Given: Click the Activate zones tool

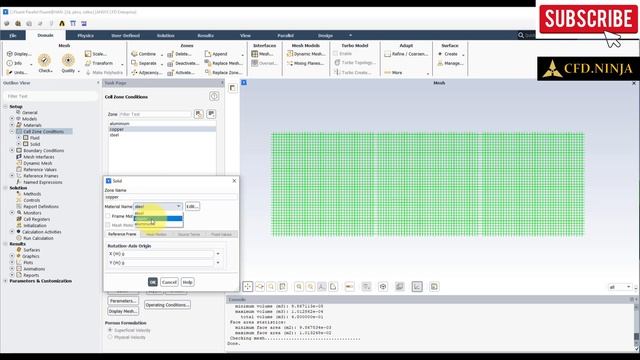Looking at the screenshot, I should [180, 73].
